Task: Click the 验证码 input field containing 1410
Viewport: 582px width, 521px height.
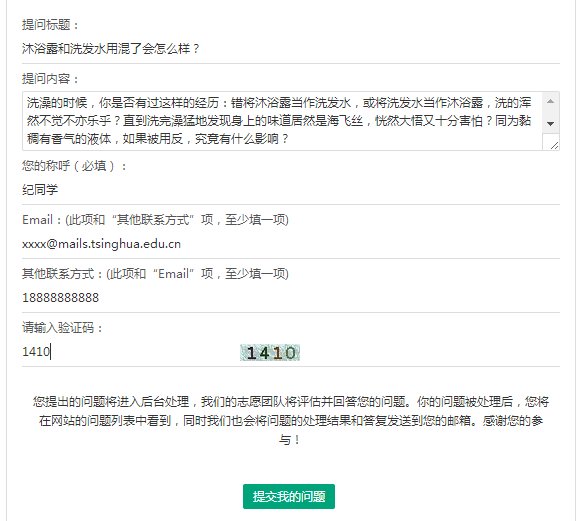Action: click(126, 352)
